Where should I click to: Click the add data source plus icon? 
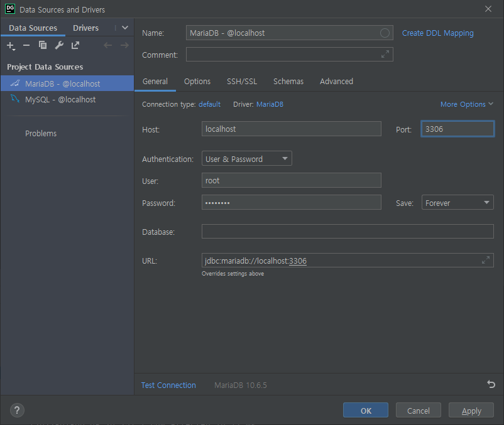(11, 46)
